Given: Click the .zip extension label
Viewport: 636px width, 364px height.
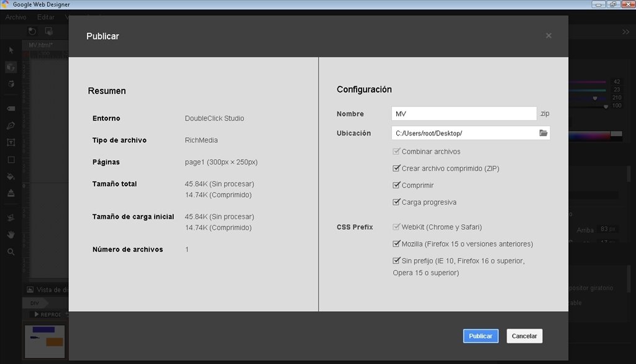Looking at the screenshot, I should point(544,114).
